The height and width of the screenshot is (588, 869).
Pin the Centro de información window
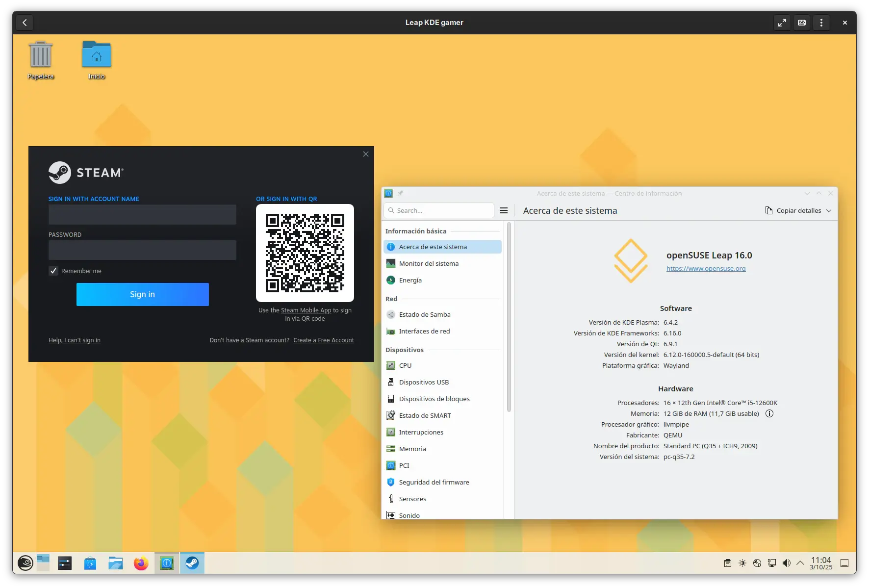pyautogui.click(x=400, y=193)
